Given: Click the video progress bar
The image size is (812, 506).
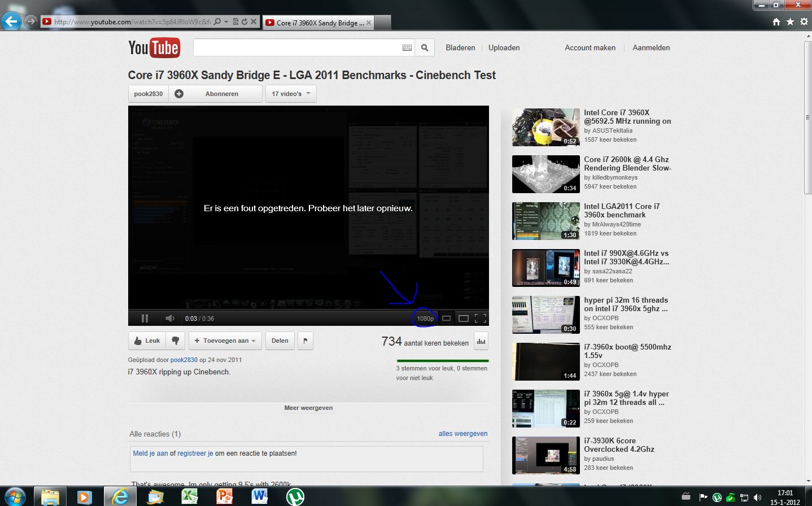Looking at the screenshot, I should 308,310.
